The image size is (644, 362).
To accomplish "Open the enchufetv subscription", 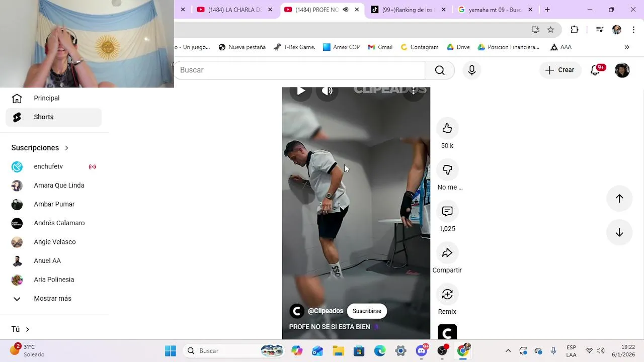I will pos(54,166).
